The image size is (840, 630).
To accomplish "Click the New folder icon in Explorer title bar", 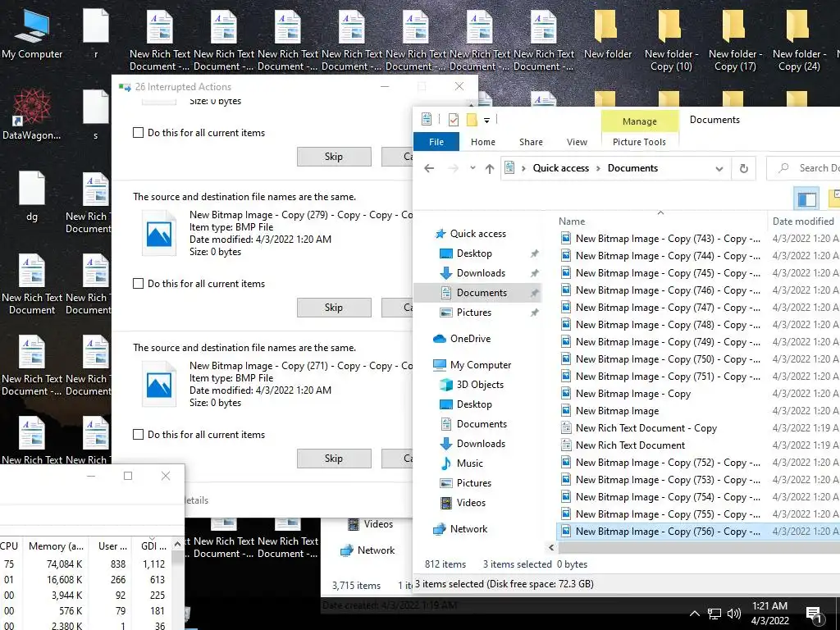I will point(472,120).
